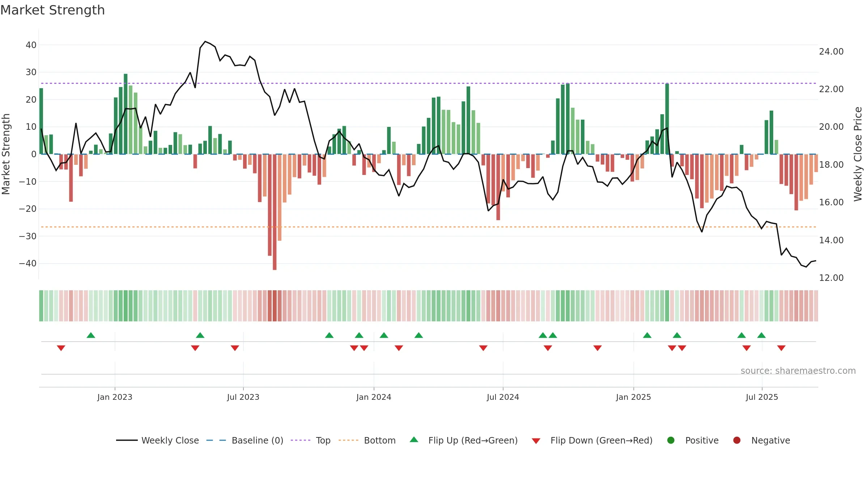This screenshot has height=488, width=868.
Task: Click the Jul 2023 x-axis label
Action: click(x=243, y=397)
